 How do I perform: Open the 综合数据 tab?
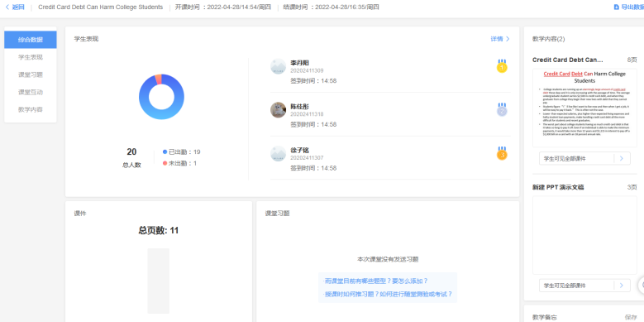(x=31, y=40)
